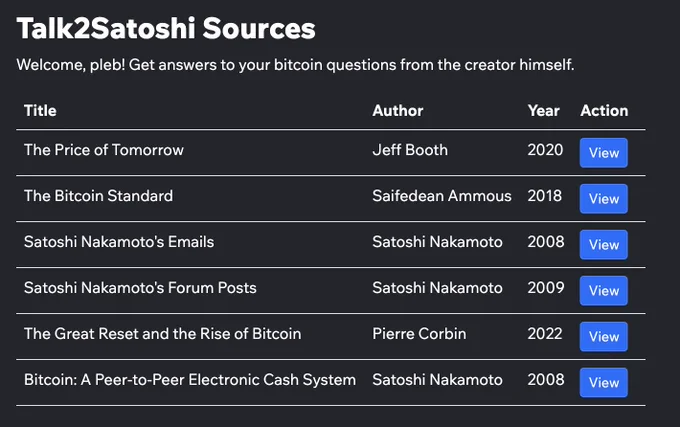
Task: Click Satoshi Nakamoto's Forum Posts title
Action: click(x=140, y=288)
